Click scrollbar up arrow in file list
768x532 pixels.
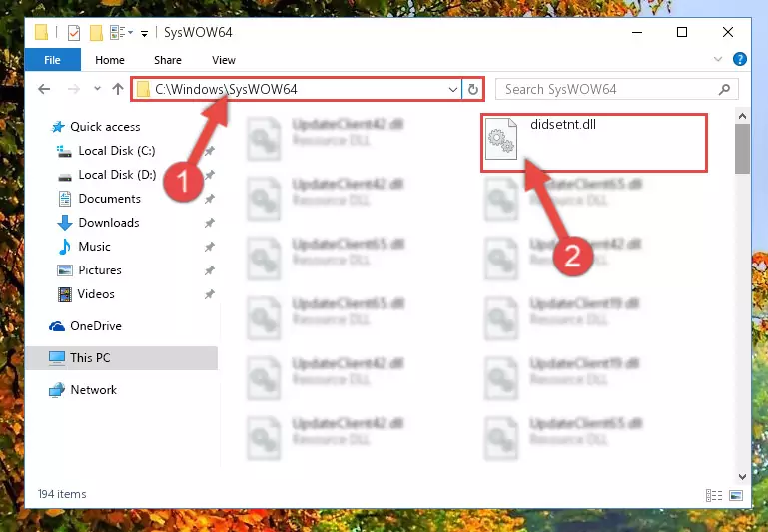(x=742, y=116)
